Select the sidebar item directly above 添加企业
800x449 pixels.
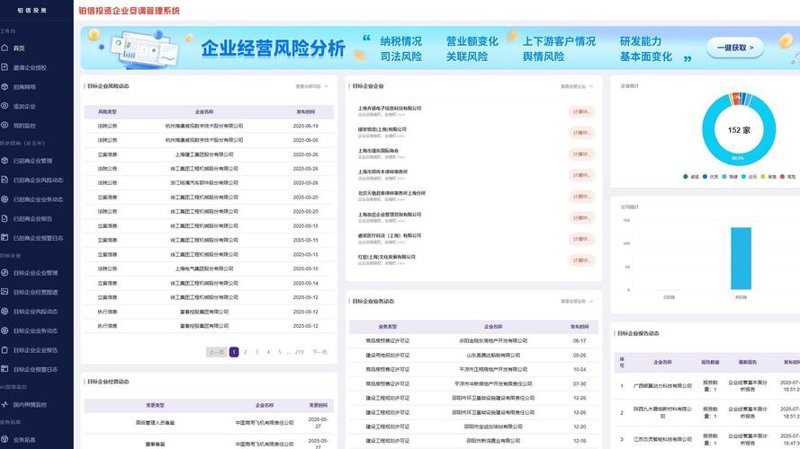click(24, 87)
